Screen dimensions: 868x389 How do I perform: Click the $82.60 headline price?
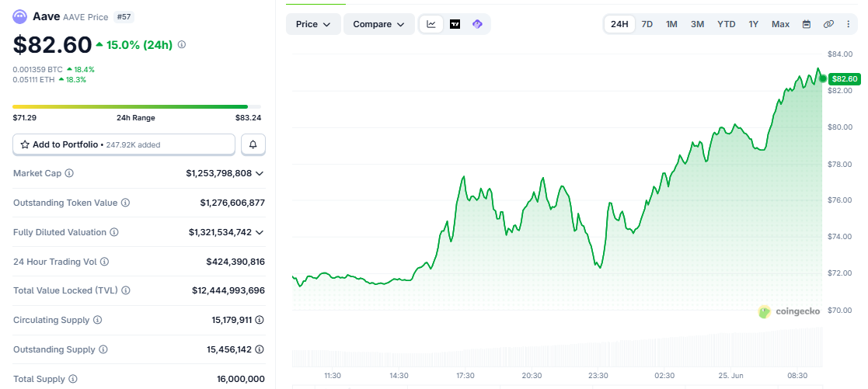click(53, 45)
